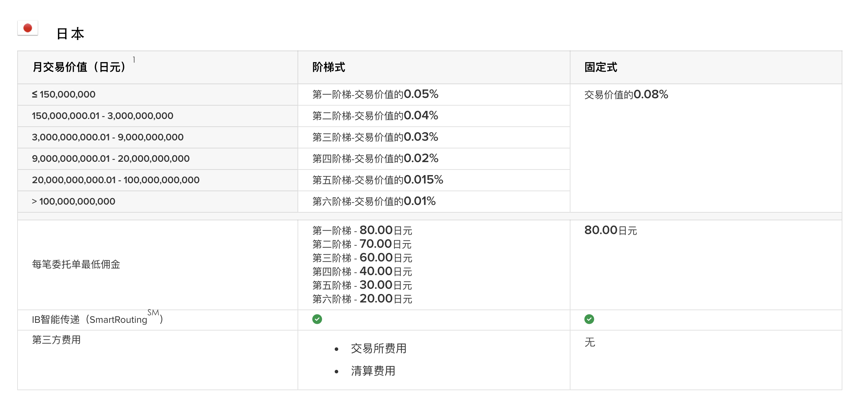Click the green checkmark under tiered column
The height and width of the screenshot is (393, 868).
(x=317, y=319)
